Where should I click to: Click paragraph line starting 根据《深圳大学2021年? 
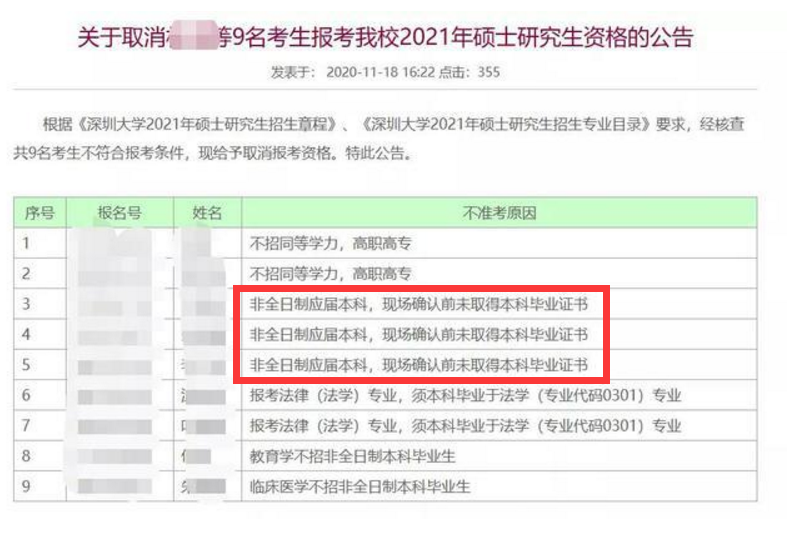point(393,124)
